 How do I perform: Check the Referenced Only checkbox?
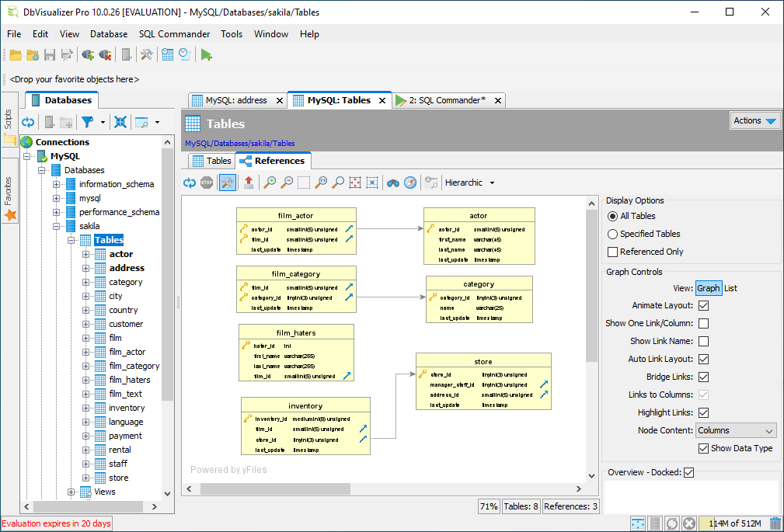click(612, 252)
